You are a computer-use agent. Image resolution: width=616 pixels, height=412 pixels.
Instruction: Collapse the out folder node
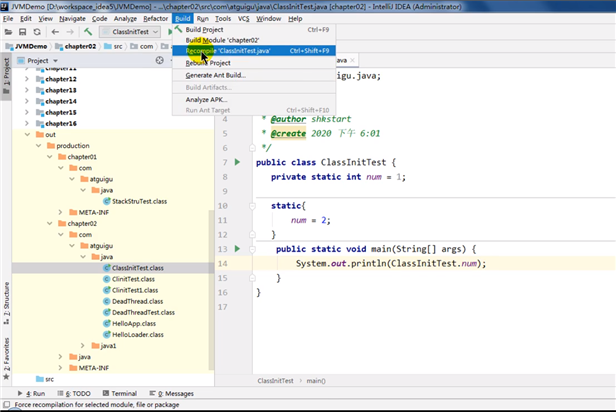[27, 134]
